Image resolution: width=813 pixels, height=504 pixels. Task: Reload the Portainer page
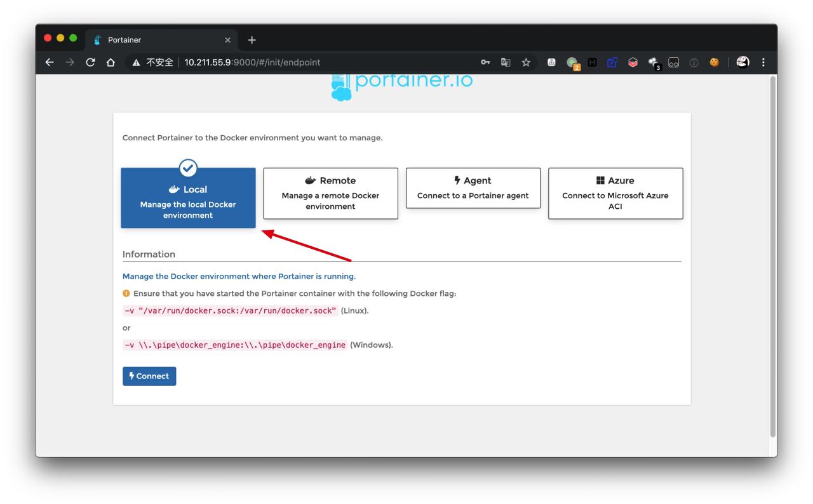point(90,62)
